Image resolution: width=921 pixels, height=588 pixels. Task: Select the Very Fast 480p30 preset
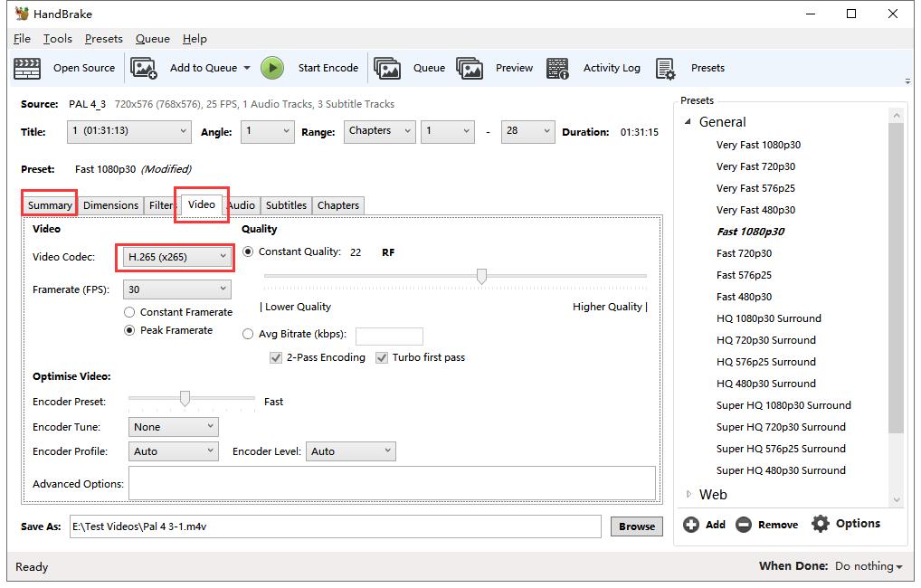coord(755,210)
